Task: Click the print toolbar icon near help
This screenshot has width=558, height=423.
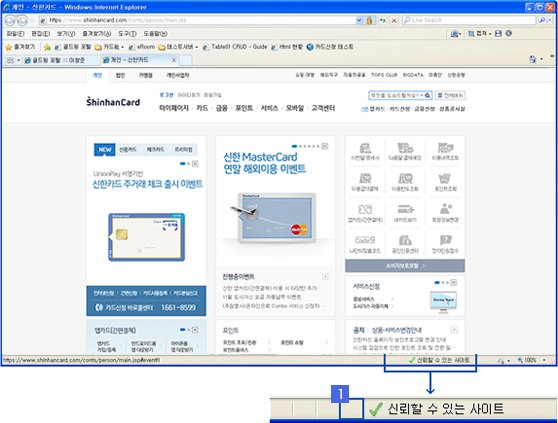Action: tap(499, 33)
